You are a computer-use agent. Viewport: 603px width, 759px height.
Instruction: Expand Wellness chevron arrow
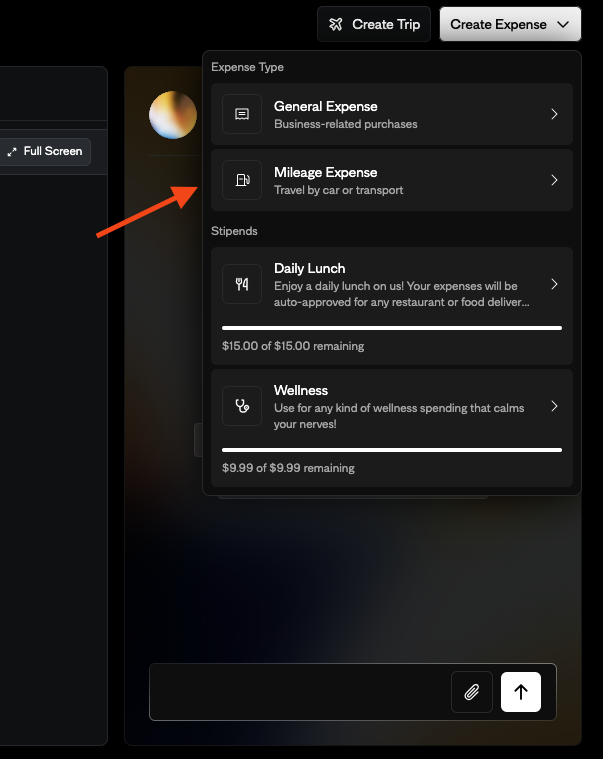(555, 406)
